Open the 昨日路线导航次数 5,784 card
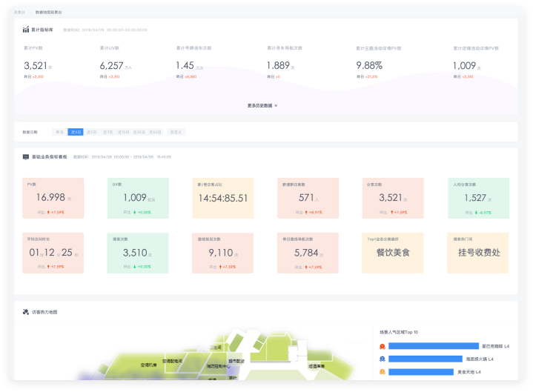The width and height of the screenshot is (533, 392). tap(308, 253)
